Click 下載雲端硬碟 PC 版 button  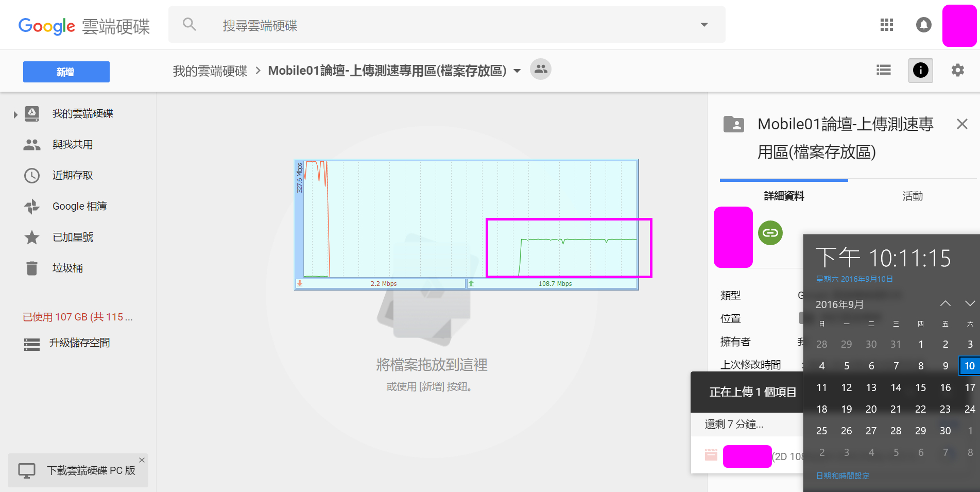coord(78,470)
